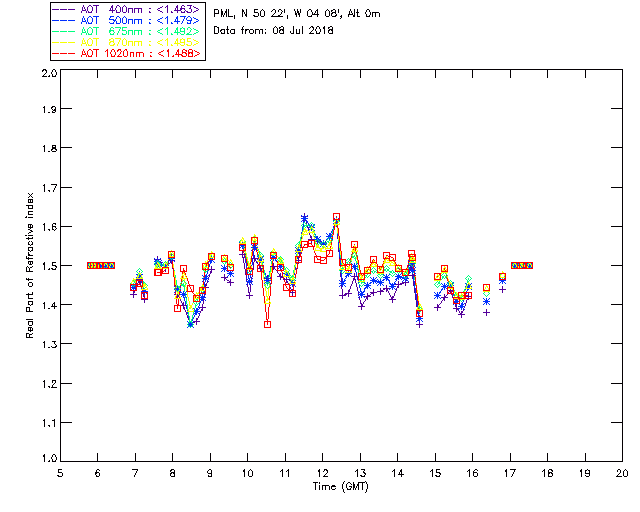Click the AOT 500nm legend entry
Screen dimensions: 640x512
(x=127, y=20)
